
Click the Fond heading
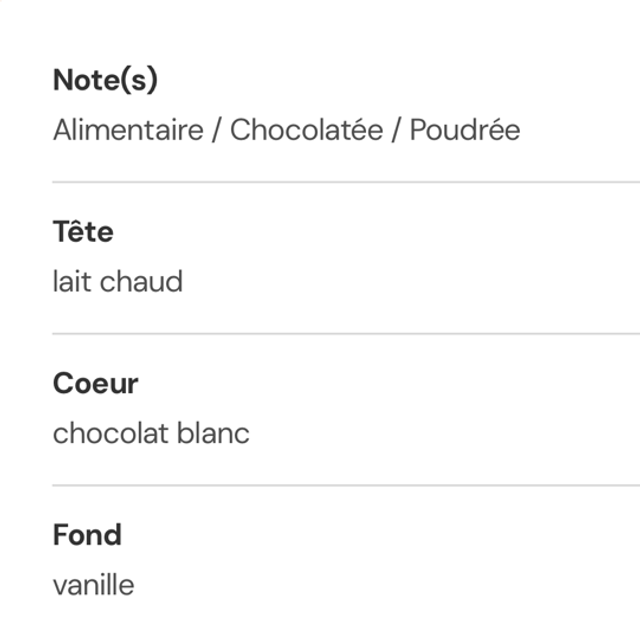tap(87, 535)
